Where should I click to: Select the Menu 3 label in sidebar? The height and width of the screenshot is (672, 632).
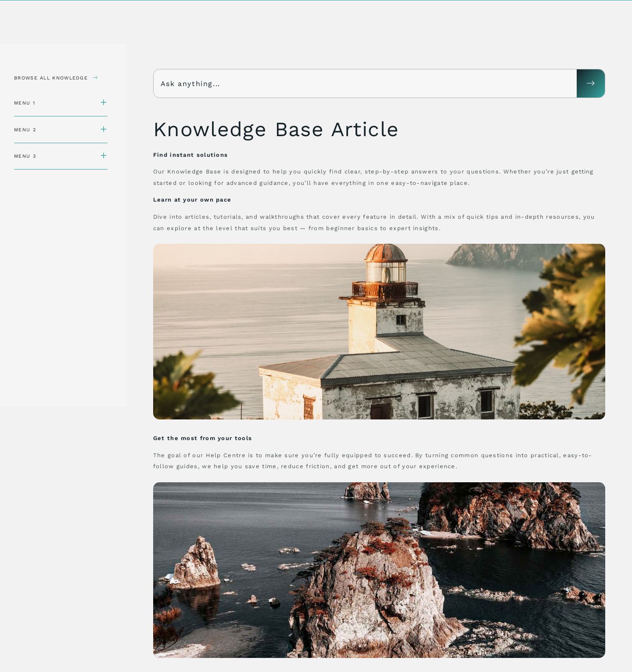25,156
